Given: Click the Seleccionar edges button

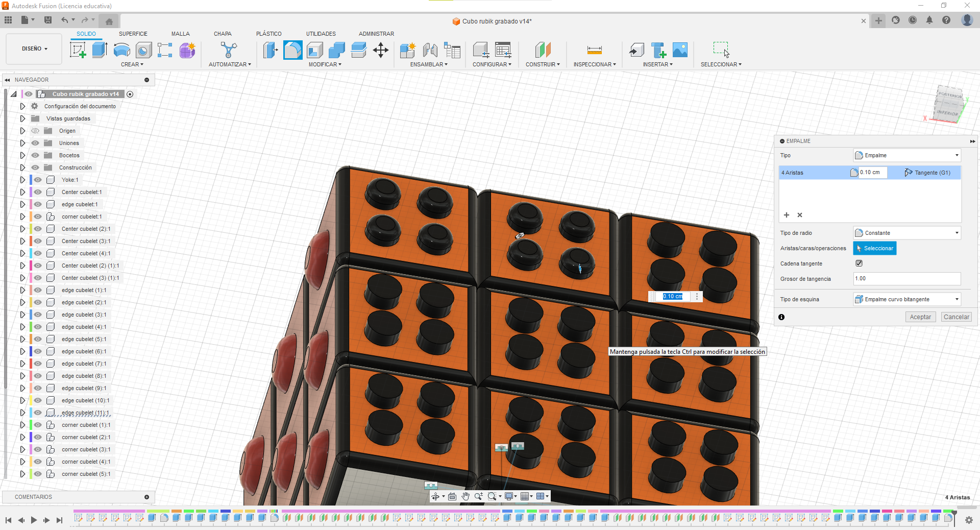Looking at the screenshot, I should tap(875, 248).
